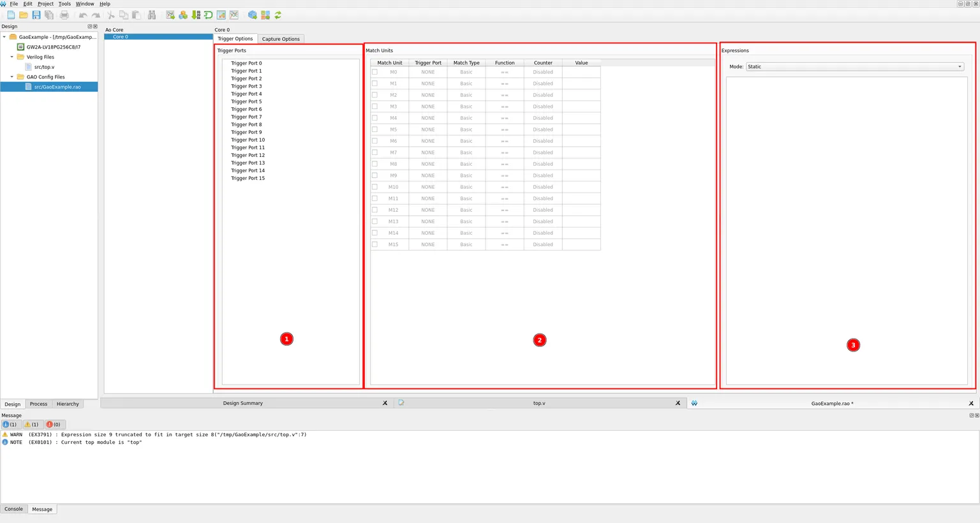Image resolution: width=980 pixels, height=523 pixels.
Task: Click the green refresh arrows icon
Action: [278, 15]
